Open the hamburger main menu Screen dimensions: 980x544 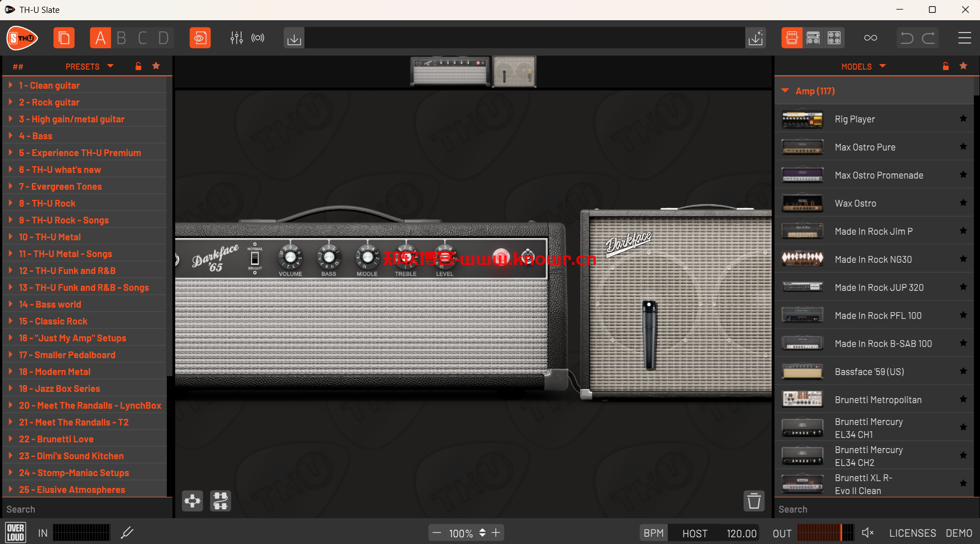pyautogui.click(x=965, y=38)
